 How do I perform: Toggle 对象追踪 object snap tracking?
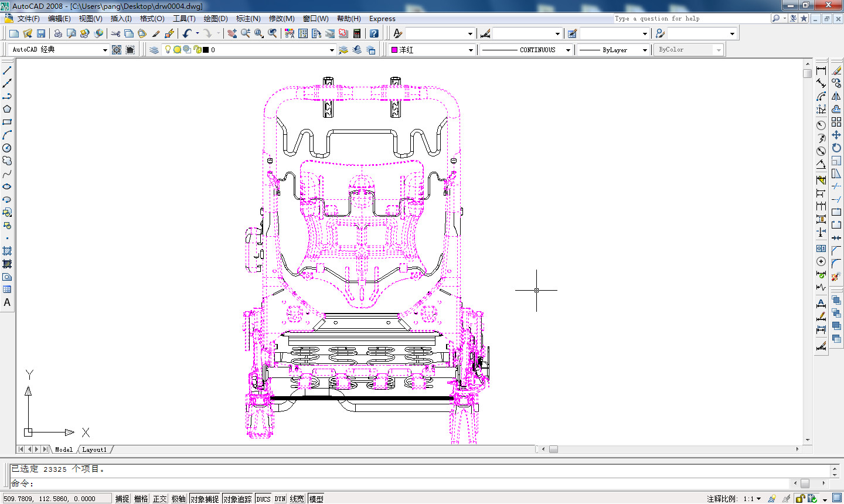[237, 499]
